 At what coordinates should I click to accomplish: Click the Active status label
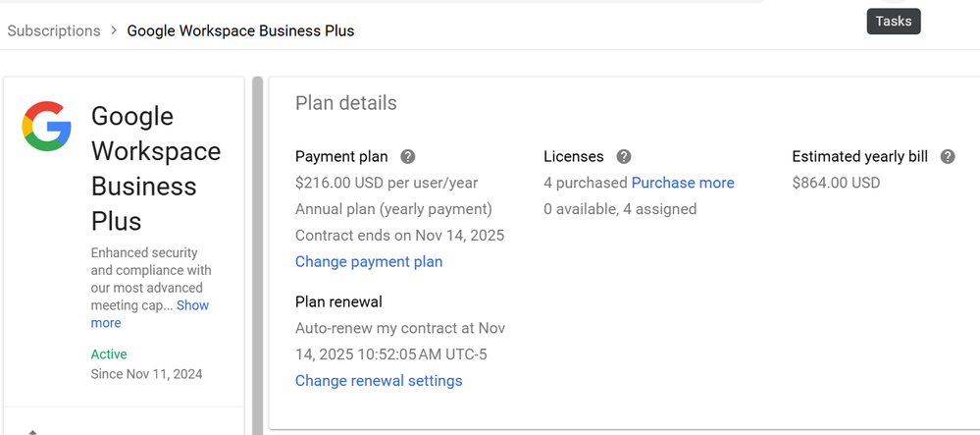point(109,354)
